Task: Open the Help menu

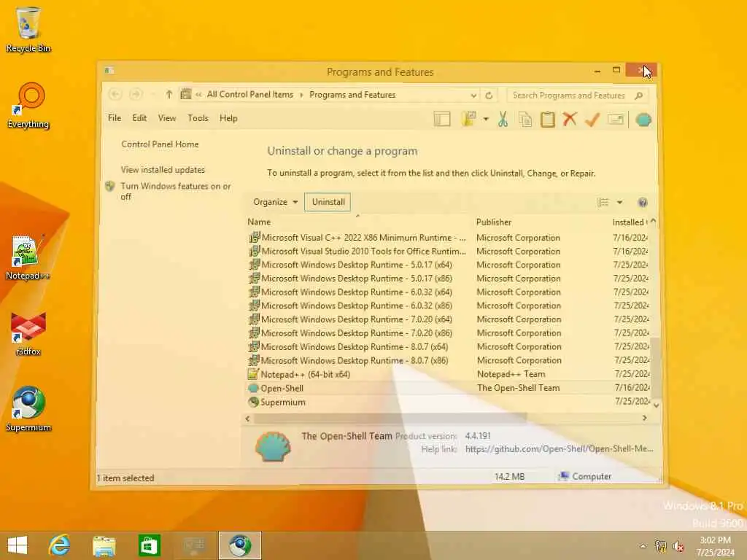Action: [x=228, y=118]
